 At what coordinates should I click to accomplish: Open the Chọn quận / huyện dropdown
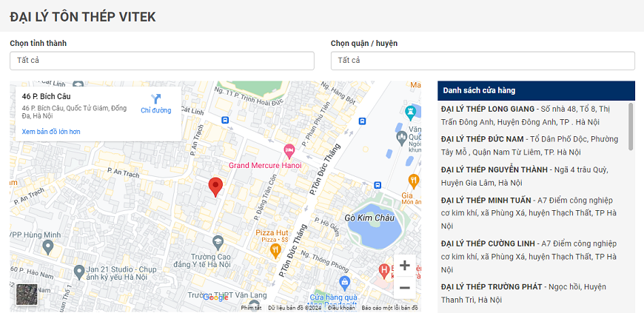pyautogui.click(x=483, y=61)
